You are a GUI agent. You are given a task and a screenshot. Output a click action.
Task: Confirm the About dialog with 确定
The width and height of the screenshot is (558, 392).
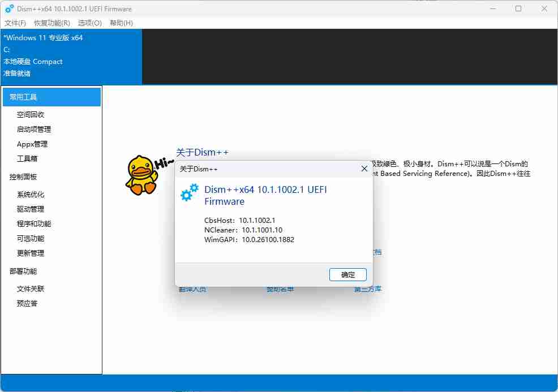[x=348, y=274]
